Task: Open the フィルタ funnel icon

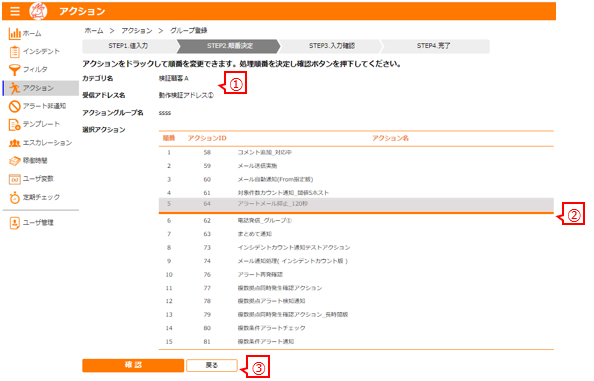Action: tap(14, 70)
